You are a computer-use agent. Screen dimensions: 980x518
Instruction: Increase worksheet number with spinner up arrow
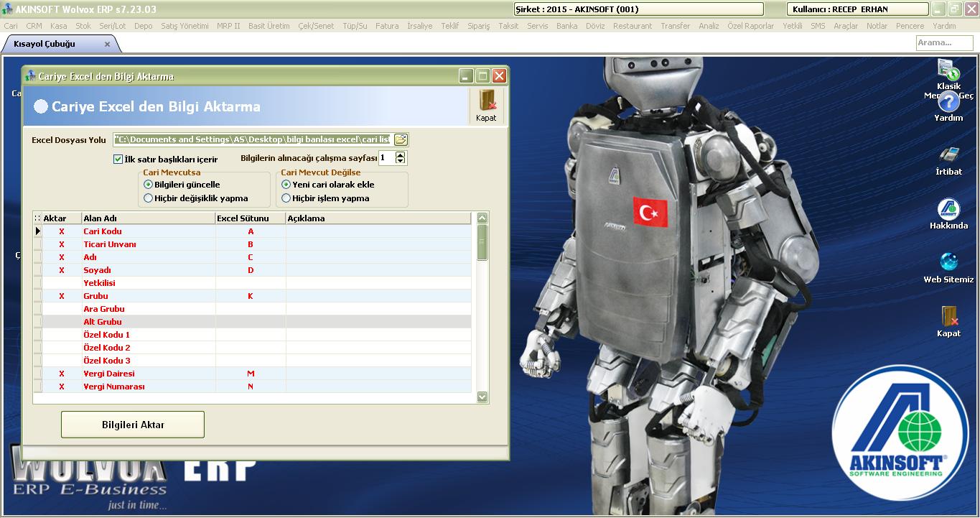[401, 154]
